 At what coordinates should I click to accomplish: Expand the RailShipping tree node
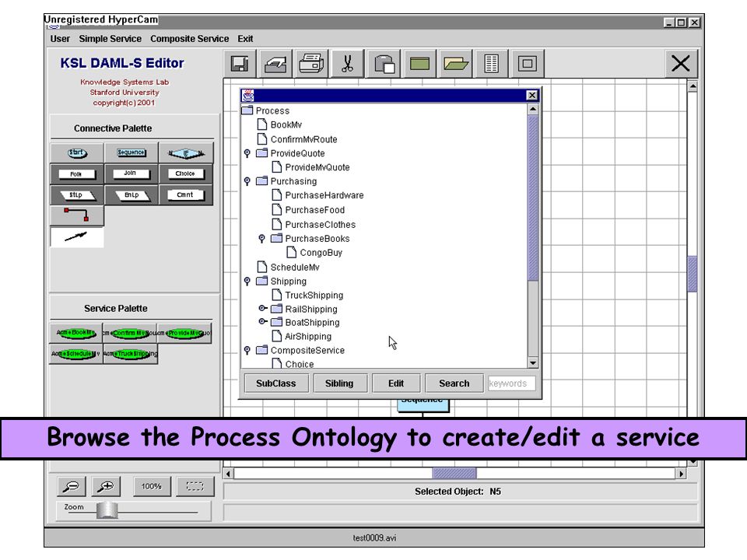click(x=262, y=308)
